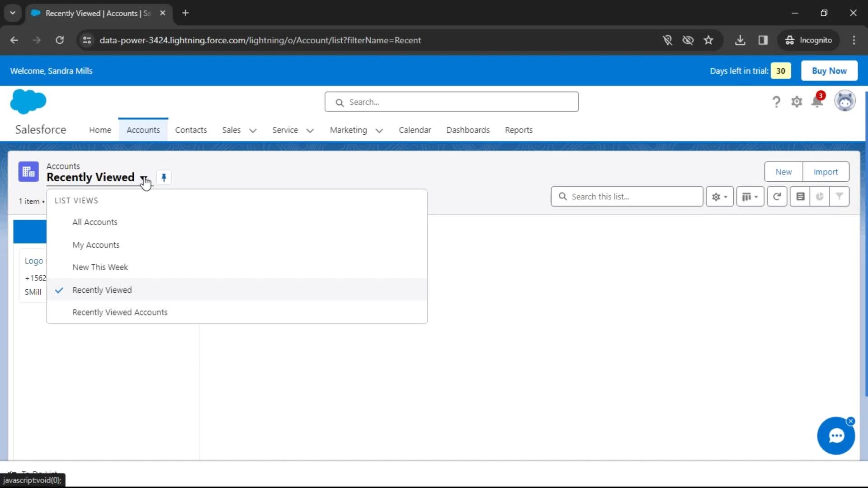The width and height of the screenshot is (868, 488).
Task: Reload the browser page
Action: (60, 40)
